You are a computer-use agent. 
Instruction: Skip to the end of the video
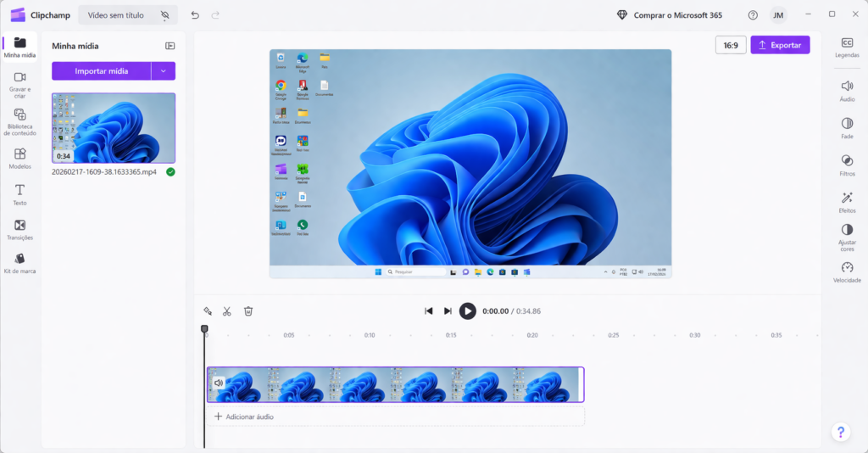tap(448, 311)
